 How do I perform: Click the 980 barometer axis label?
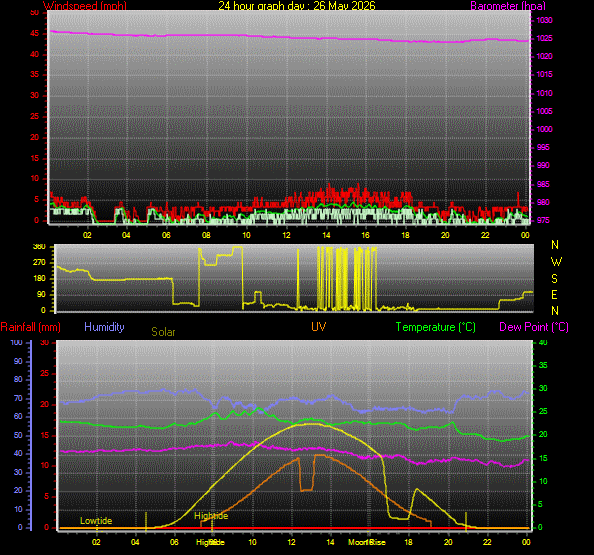point(543,202)
